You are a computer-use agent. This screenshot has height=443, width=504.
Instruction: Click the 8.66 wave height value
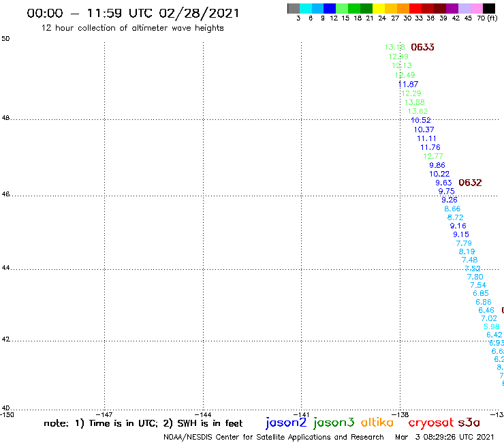[452, 209]
